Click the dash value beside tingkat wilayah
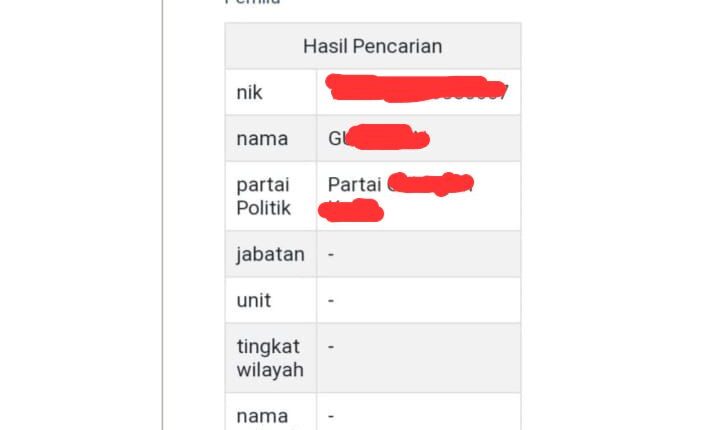The width and height of the screenshot is (720, 430). pyautogui.click(x=331, y=347)
